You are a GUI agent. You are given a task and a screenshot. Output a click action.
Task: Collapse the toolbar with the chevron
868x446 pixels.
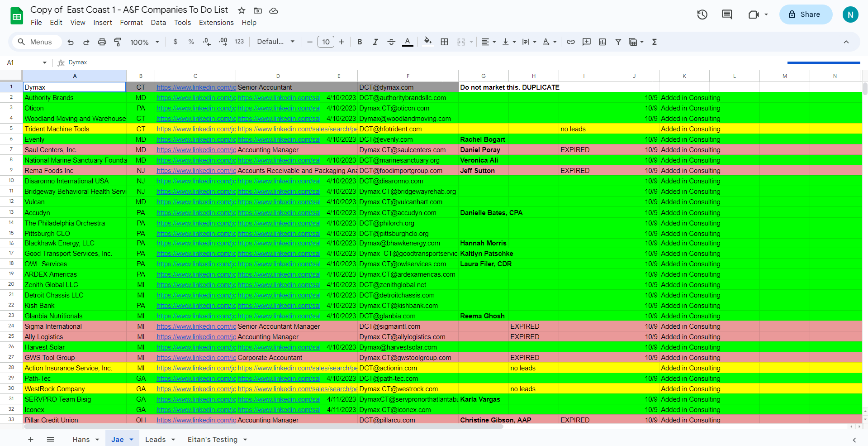click(846, 42)
